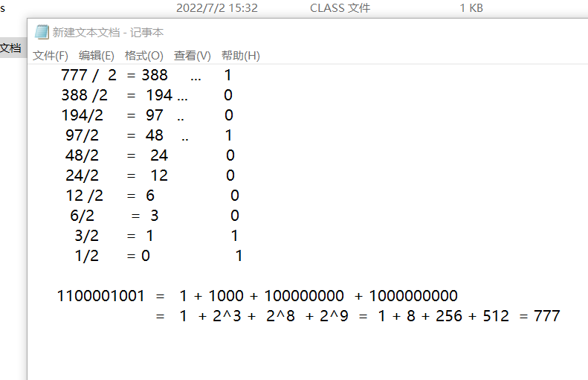This screenshot has height=380, width=588.
Task: Click the 'CLASS 文件' type in the background file list
Action: (x=340, y=8)
